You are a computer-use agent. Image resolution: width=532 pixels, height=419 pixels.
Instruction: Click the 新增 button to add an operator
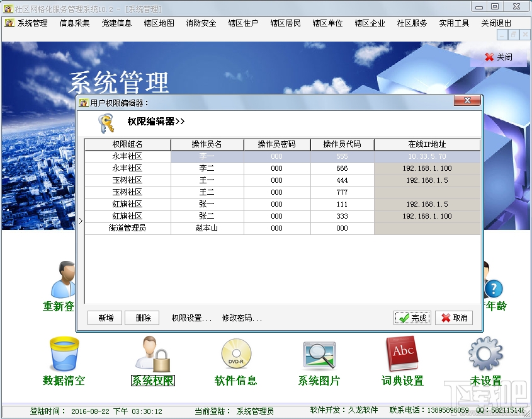coord(105,318)
